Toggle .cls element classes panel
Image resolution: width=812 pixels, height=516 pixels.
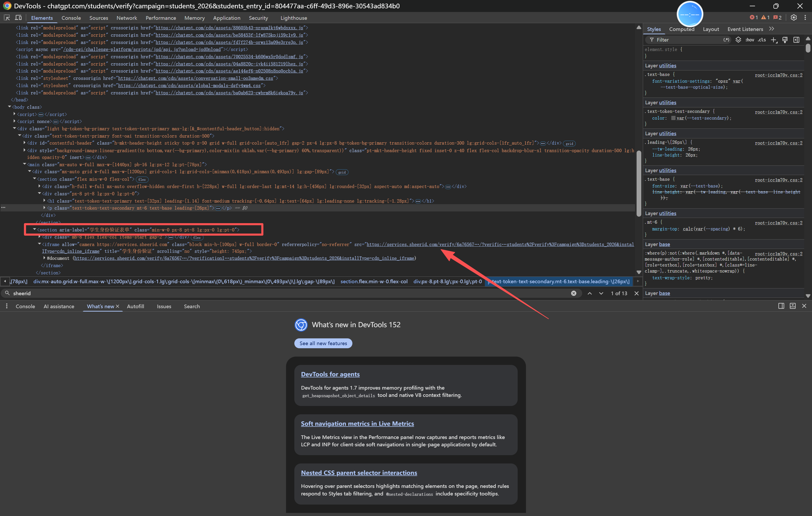click(x=762, y=40)
